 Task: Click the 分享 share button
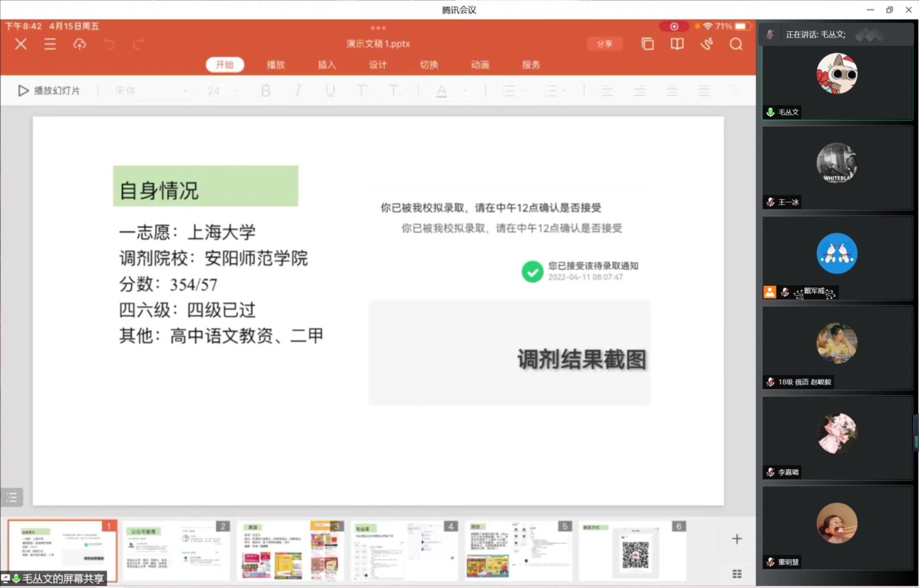tap(605, 44)
